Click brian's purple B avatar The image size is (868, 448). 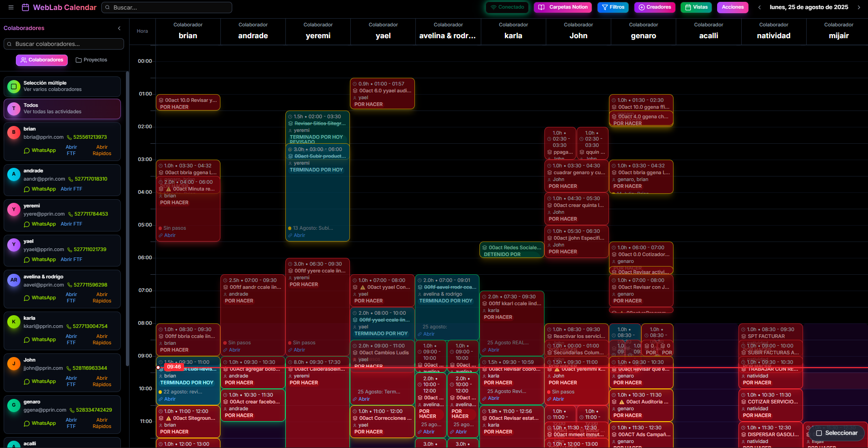point(14,132)
